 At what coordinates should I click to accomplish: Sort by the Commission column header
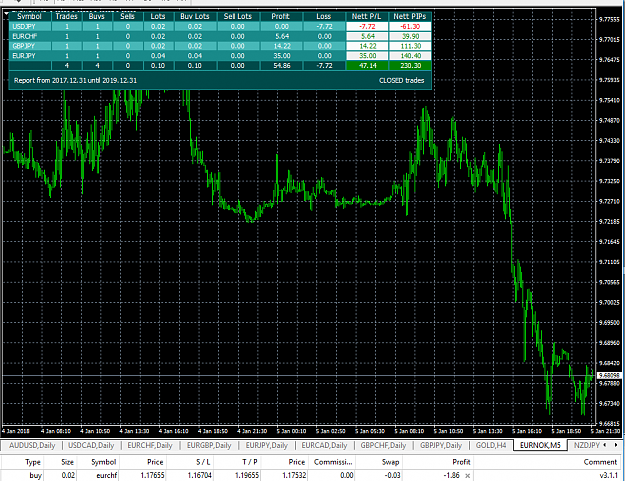click(x=333, y=462)
